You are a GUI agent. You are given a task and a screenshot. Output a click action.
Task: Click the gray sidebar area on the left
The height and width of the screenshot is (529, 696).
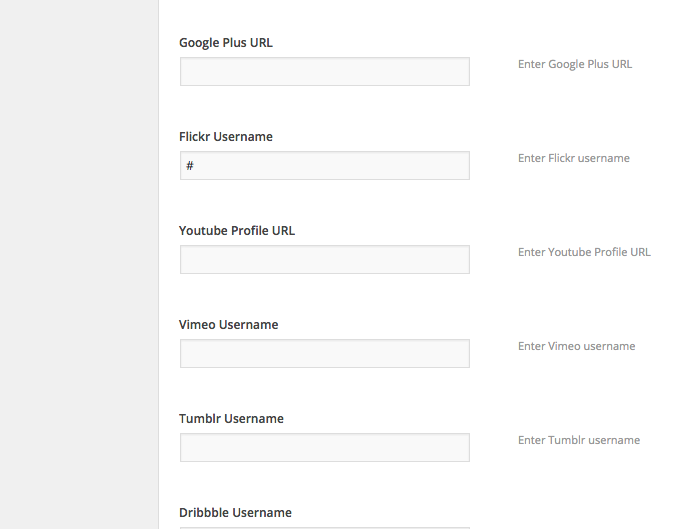[79, 264]
